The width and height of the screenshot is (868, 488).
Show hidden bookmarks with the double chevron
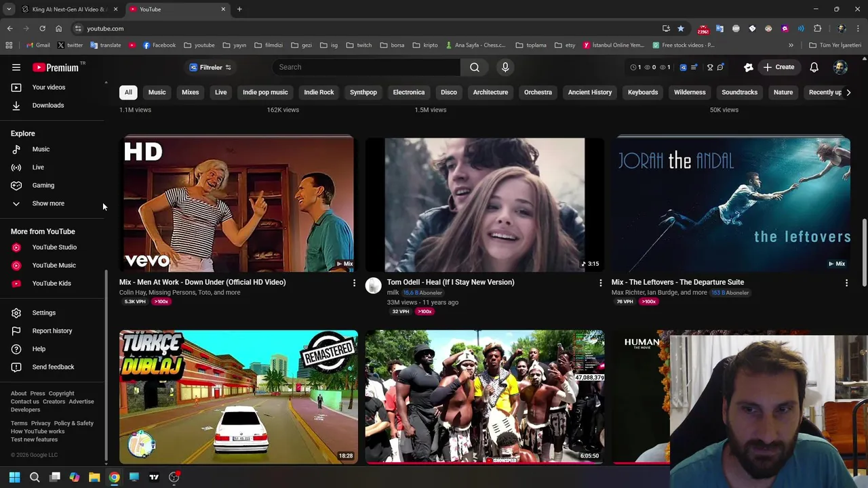791,45
